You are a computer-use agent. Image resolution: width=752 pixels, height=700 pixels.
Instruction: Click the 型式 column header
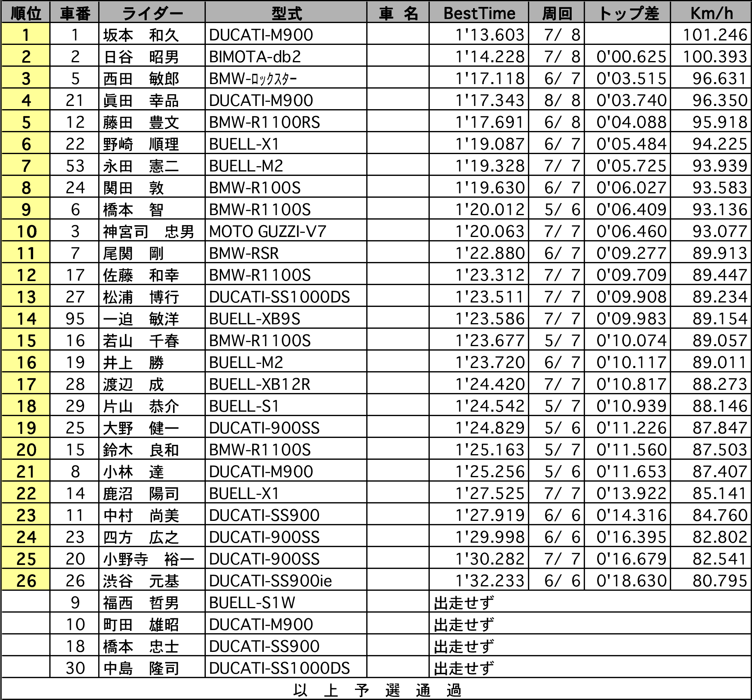click(x=286, y=13)
